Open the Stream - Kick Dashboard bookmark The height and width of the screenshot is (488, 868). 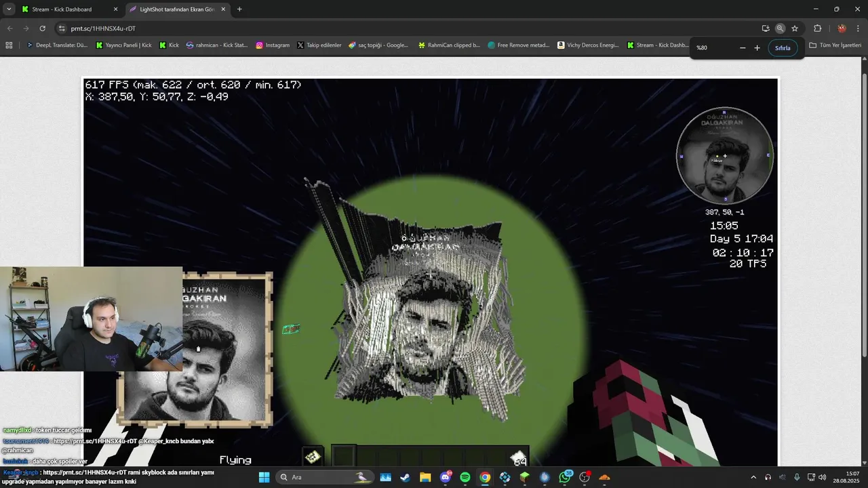coord(658,45)
